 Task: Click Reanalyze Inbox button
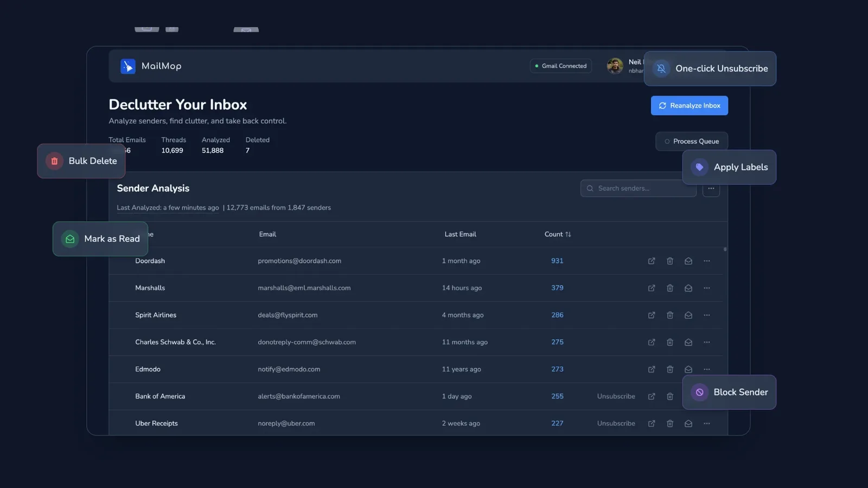coord(690,106)
